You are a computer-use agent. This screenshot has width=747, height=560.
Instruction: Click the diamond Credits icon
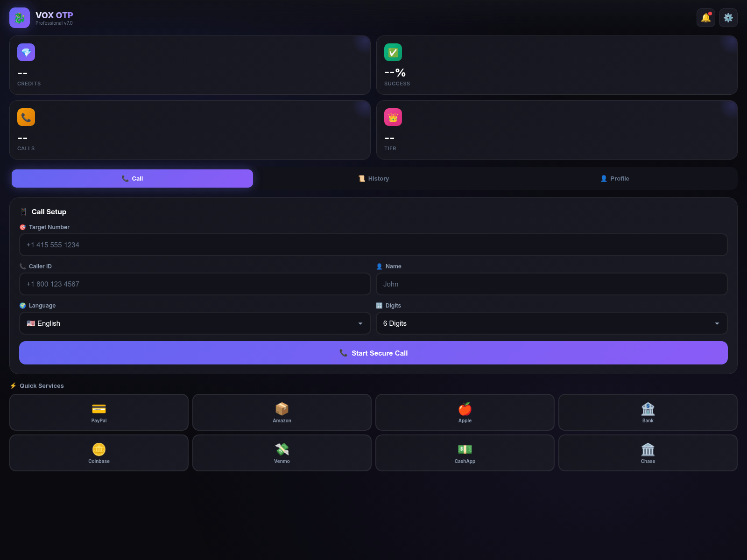(26, 52)
